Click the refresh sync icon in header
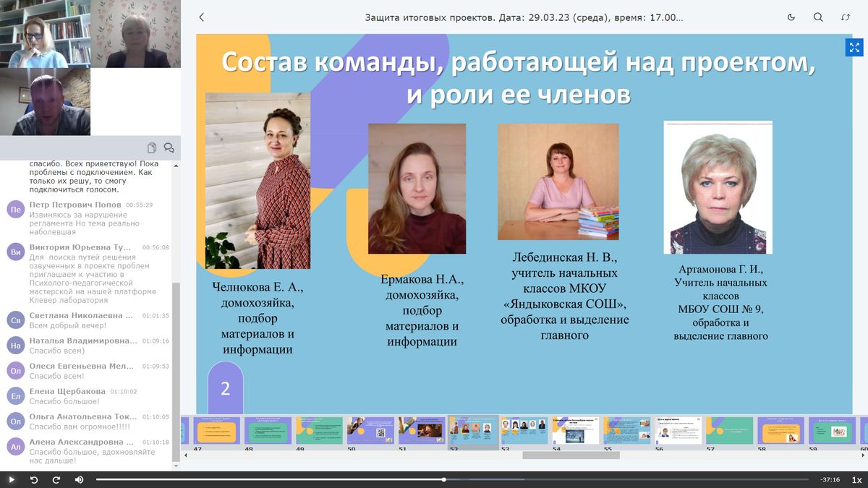The width and height of the screenshot is (868, 488). click(846, 17)
